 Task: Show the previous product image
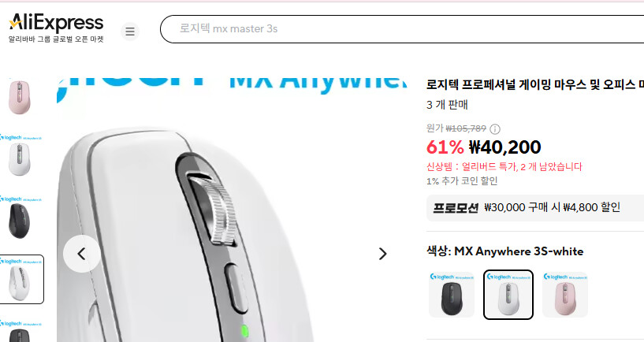click(x=82, y=254)
